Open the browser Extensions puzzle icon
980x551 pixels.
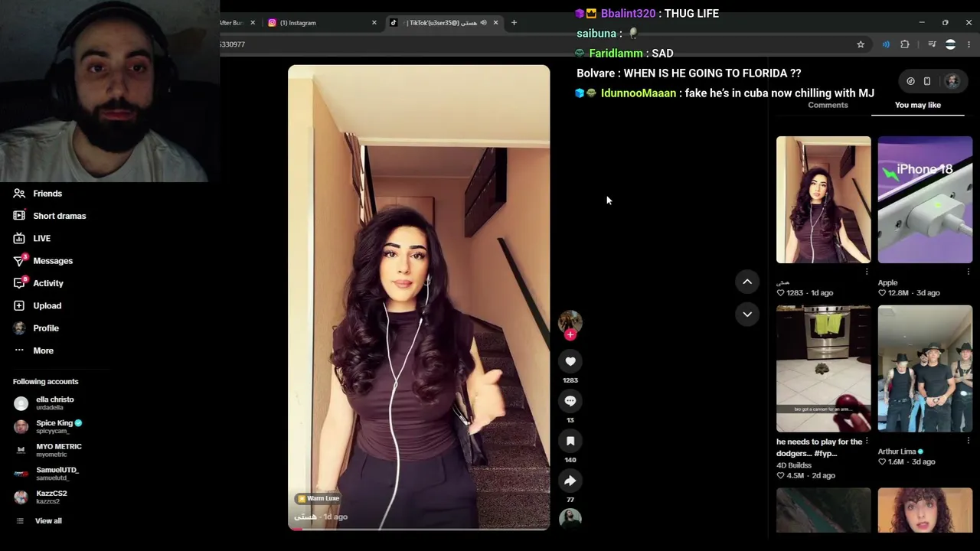pyautogui.click(x=905, y=44)
